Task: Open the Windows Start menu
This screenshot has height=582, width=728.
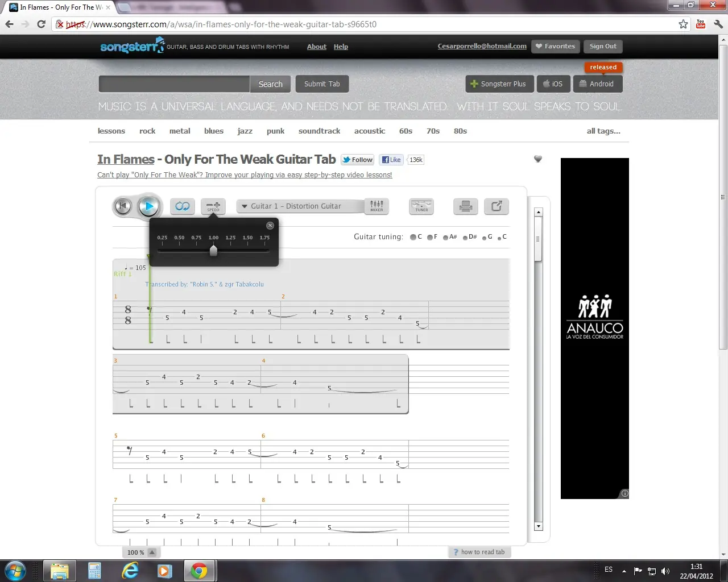Action: [x=15, y=571]
